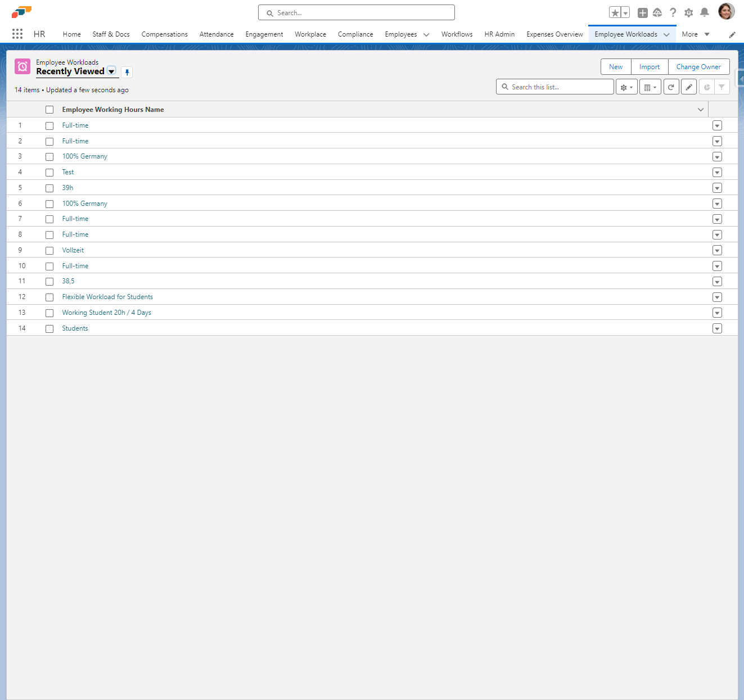Click the New button
Screen dimensions: 744x700
(615, 66)
